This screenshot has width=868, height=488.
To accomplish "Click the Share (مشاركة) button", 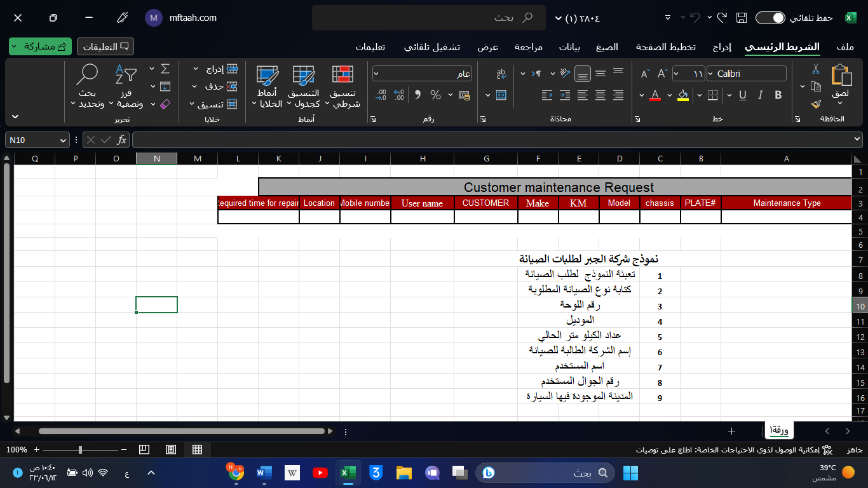I will point(39,46).
